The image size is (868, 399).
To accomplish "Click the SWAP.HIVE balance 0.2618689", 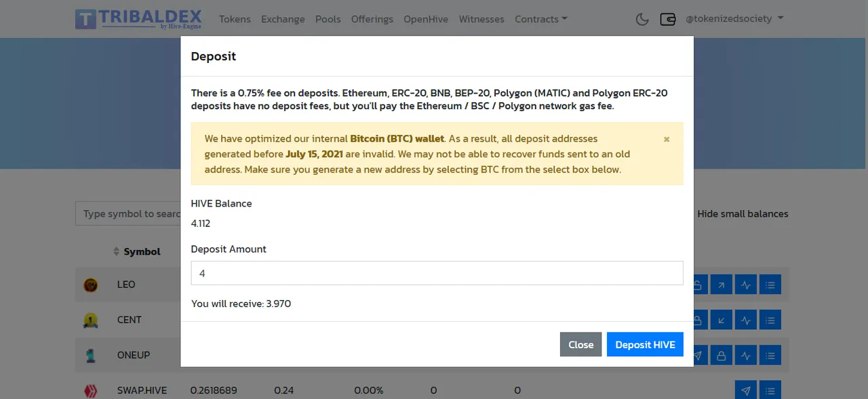I will 214,390.
